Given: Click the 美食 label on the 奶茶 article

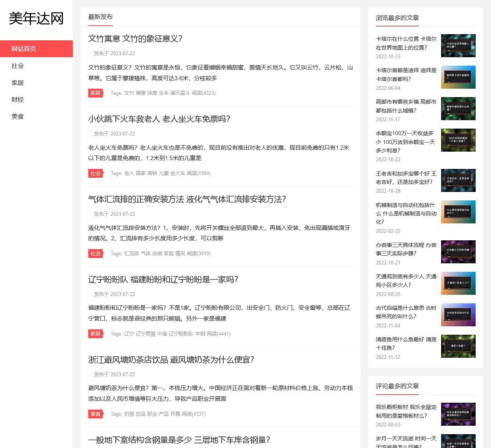Looking at the screenshot, I should [x=96, y=414].
